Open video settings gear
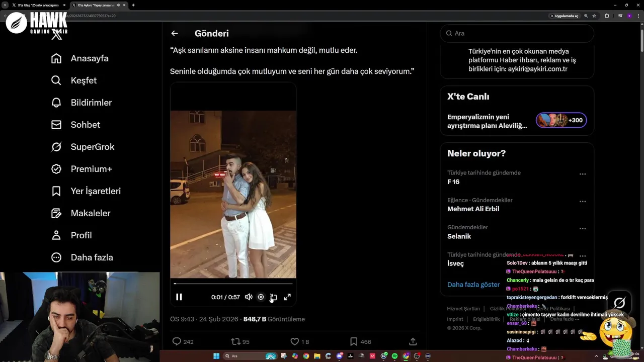Viewport: 644px width, 362px height. pos(261,297)
